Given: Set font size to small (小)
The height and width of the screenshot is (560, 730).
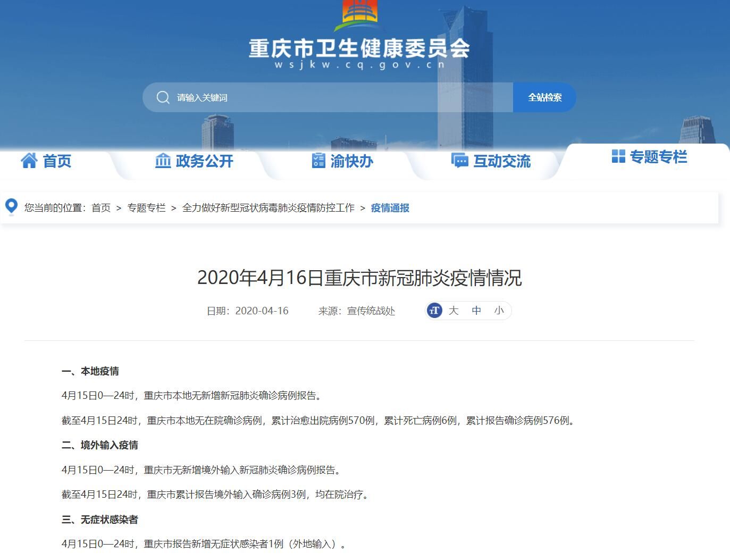Looking at the screenshot, I should click(x=499, y=311).
